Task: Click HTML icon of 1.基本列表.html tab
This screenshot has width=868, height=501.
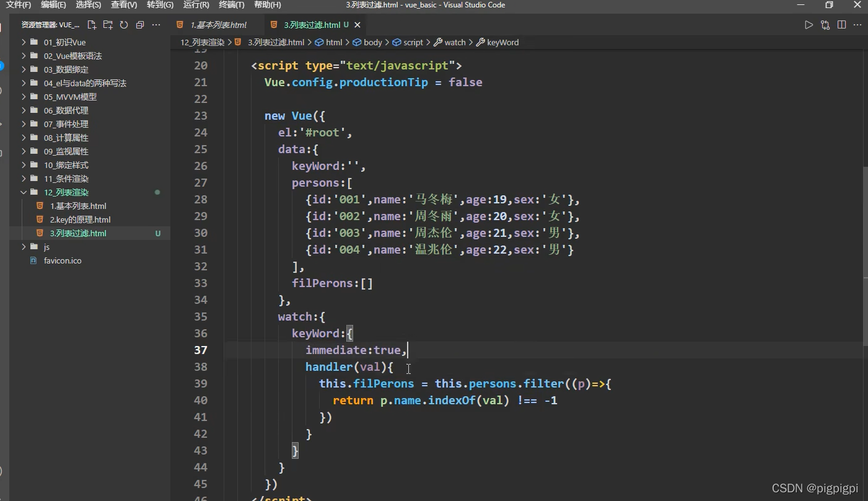Action: click(x=180, y=25)
